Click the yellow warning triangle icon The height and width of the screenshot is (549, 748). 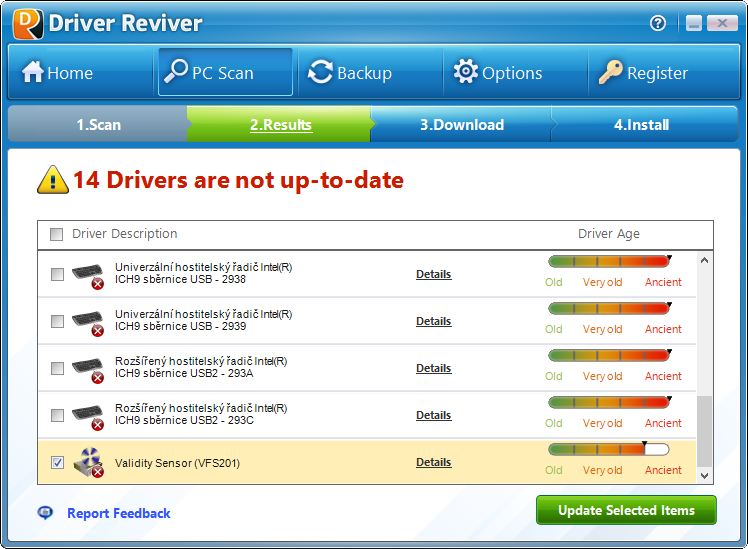[53, 180]
